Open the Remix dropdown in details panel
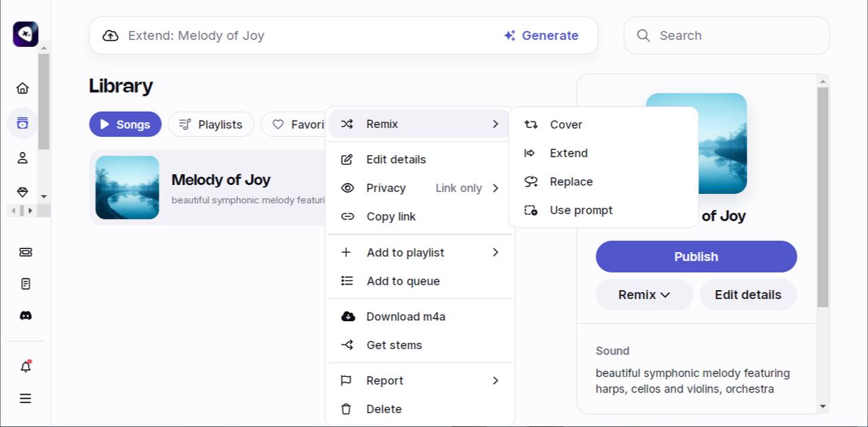This screenshot has height=427, width=868. point(644,295)
